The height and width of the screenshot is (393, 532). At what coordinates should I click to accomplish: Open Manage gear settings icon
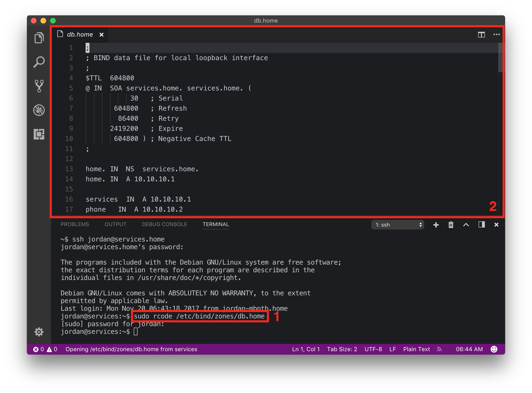pyautogui.click(x=39, y=332)
